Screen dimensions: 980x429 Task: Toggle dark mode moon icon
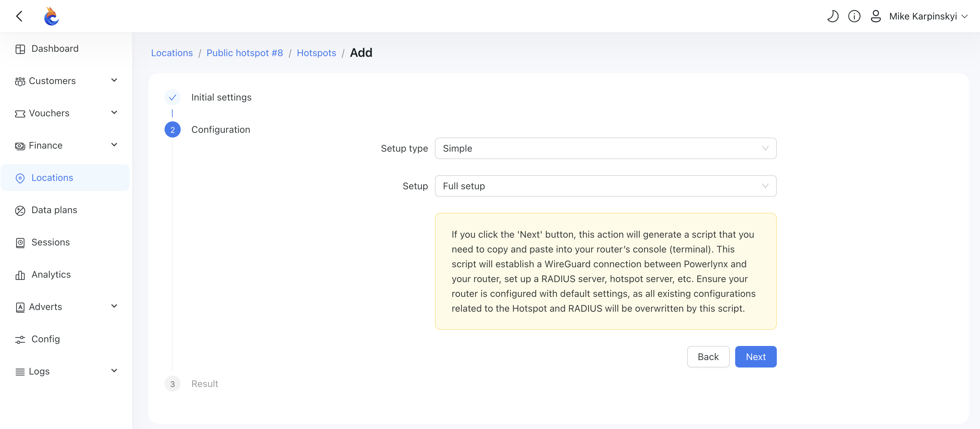pos(832,16)
